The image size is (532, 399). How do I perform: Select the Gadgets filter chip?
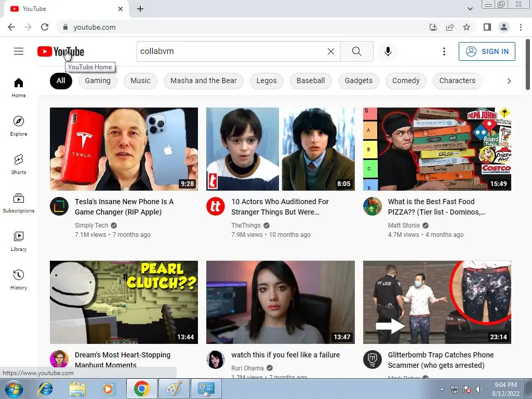[x=358, y=81]
